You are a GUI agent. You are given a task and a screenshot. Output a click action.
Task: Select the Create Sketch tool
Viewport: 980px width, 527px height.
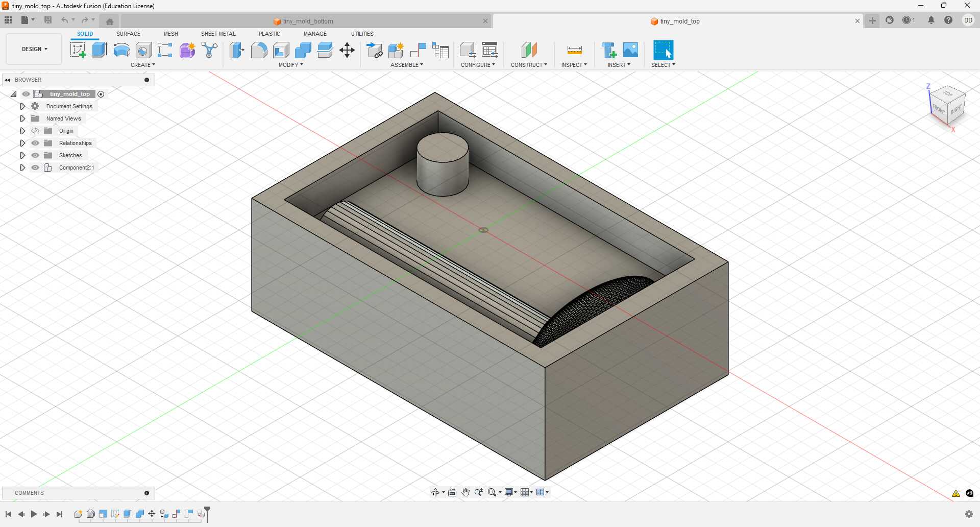click(x=78, y=50)
